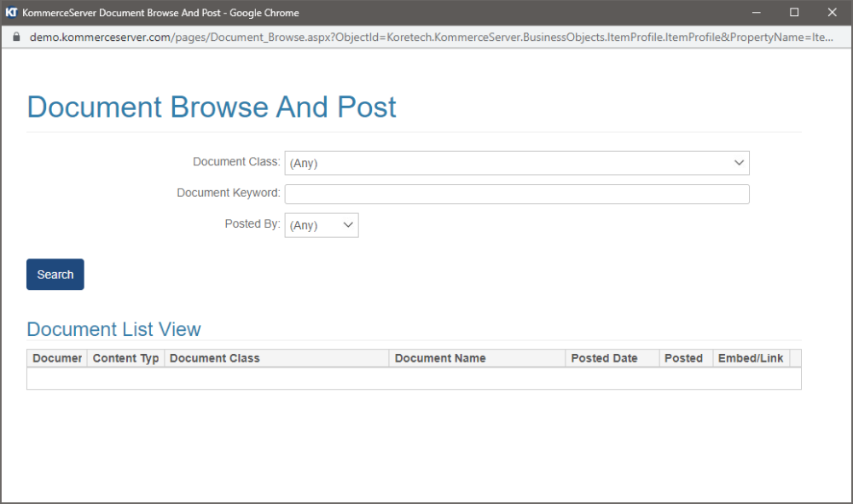
Task: Click the lock icon in address bar
Action: point(16,37)
